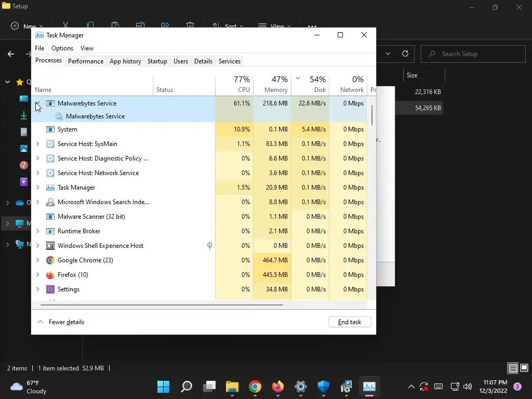Sort processes by the Name column header
This screenshot has height=399, width=532.
[x=92, y=84]
